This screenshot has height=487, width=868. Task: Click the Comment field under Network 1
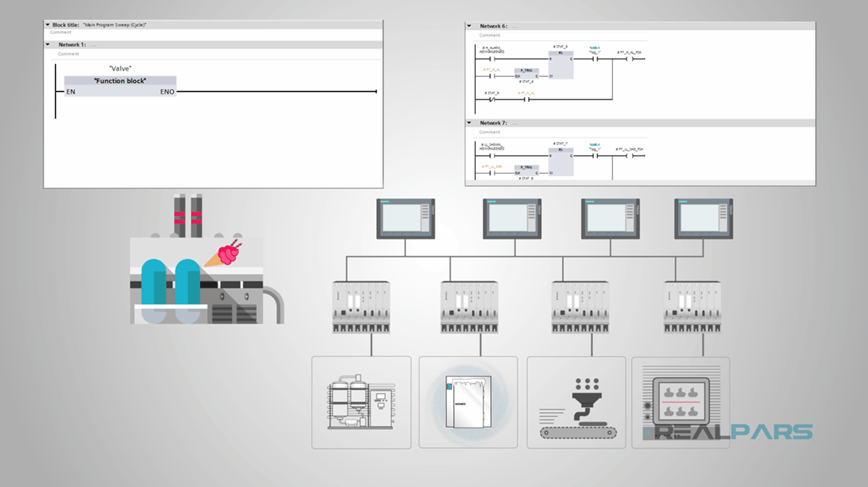tap(68, 53)
